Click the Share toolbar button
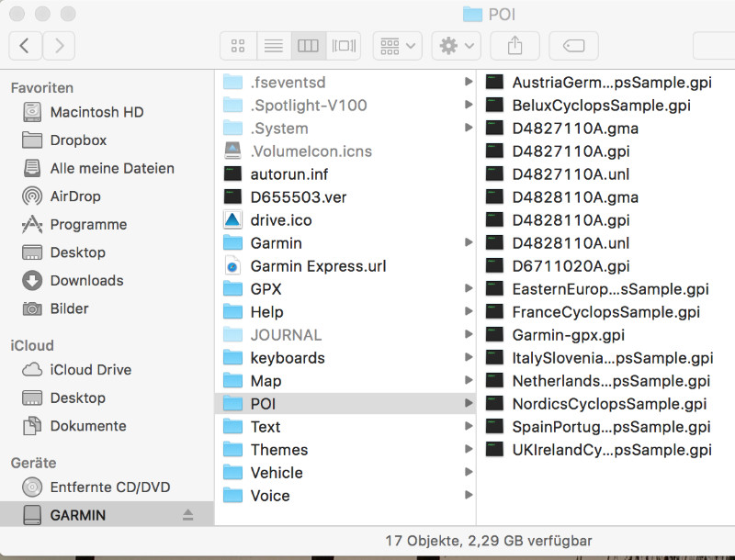Screen dimensions: 735x560 (x=514, y=45)
